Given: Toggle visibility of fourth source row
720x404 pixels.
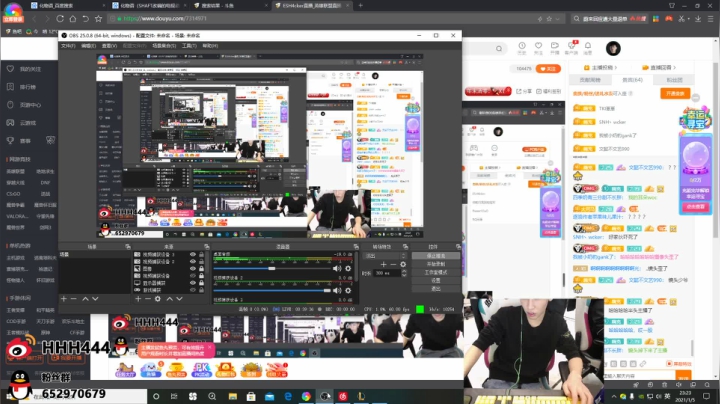Looking at the screenshot, I should tap(193, 276).
